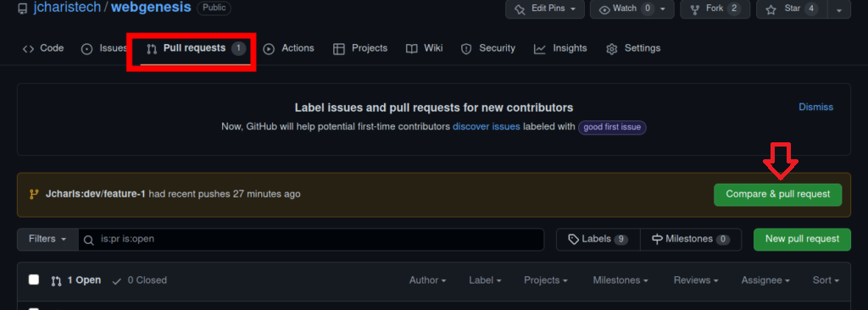The height and width of the screenshot is (310, 868).
Task: Click the Settings gear icon
Action: coord(612,49)
